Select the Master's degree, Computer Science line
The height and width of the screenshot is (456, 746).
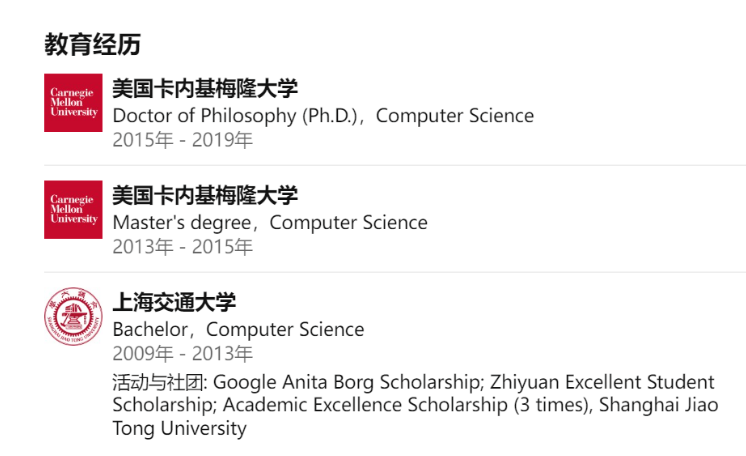[x=270, y=223]
